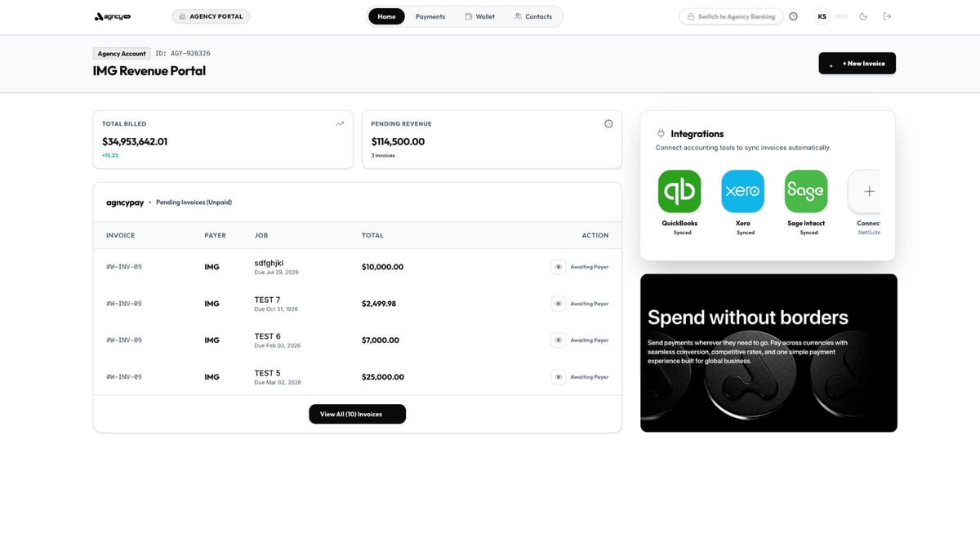
Task: Click the $25,000.00 total amount
Action: click(382, 377)
